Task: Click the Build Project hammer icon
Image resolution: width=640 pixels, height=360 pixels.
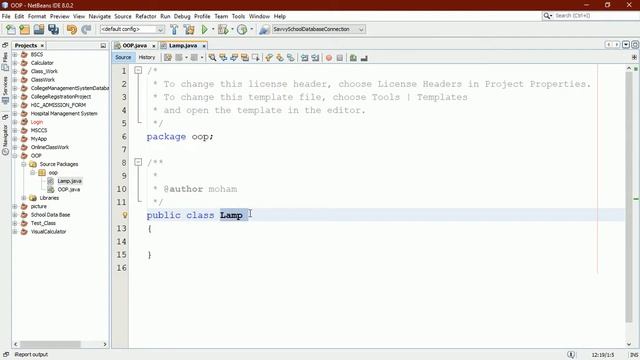Action: pyautogui.click(x=174, y=29)
